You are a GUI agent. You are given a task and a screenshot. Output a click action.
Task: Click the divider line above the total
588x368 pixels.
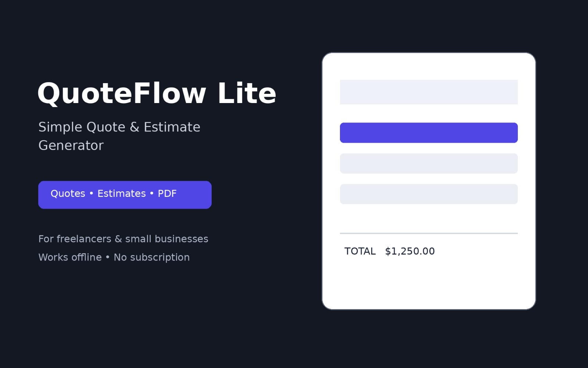point(429,233)
